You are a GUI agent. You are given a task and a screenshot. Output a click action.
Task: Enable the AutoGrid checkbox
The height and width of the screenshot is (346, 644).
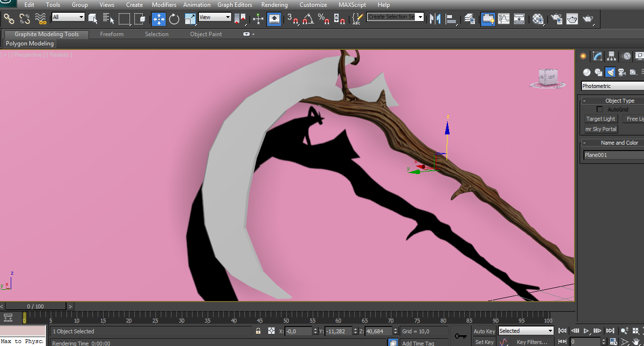pyautogui.click(x=600, y=109)
